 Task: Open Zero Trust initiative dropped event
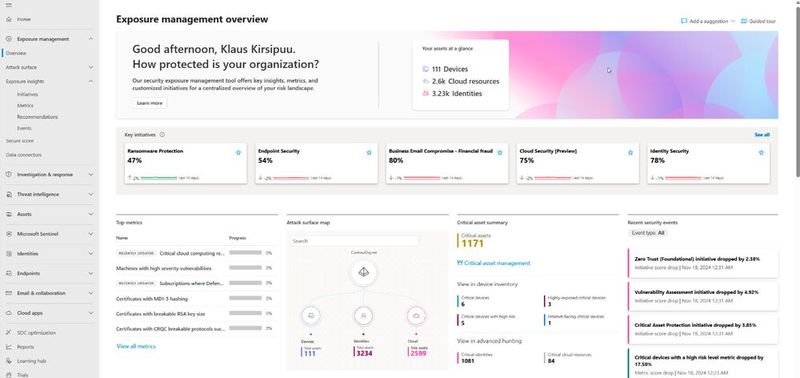pyautogui.click(x=703, y=263)
